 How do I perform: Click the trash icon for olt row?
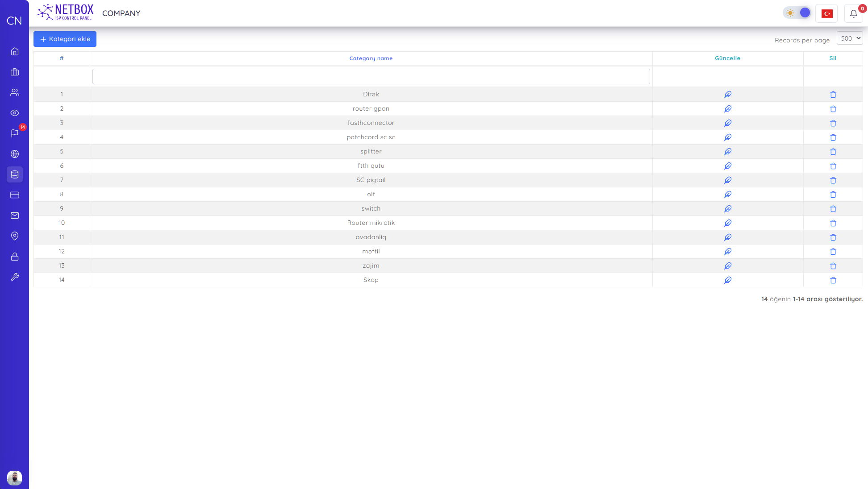click(833, 195)
